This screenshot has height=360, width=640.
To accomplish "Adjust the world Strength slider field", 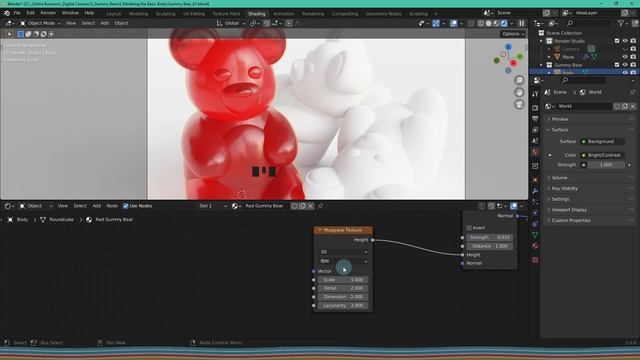I will pyautogui.click(x=606, y=165).
